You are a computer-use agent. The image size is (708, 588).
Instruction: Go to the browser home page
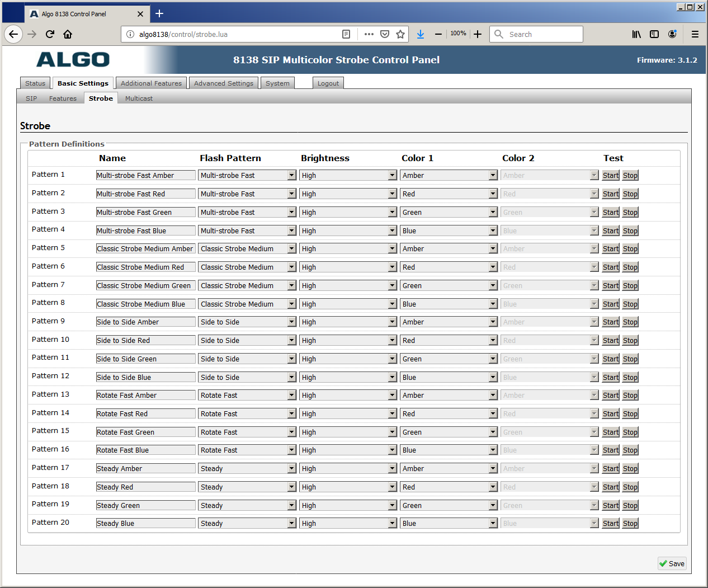pos(68,34)
